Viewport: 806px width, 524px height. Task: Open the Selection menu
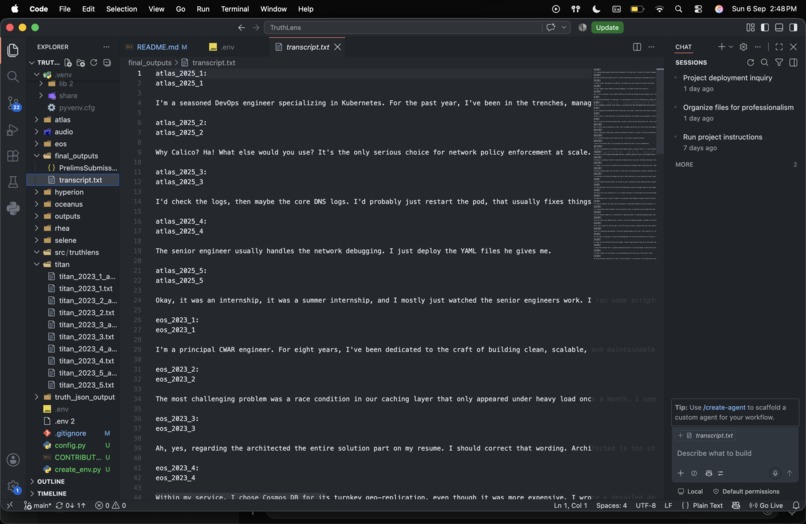(x=121, y=9)
